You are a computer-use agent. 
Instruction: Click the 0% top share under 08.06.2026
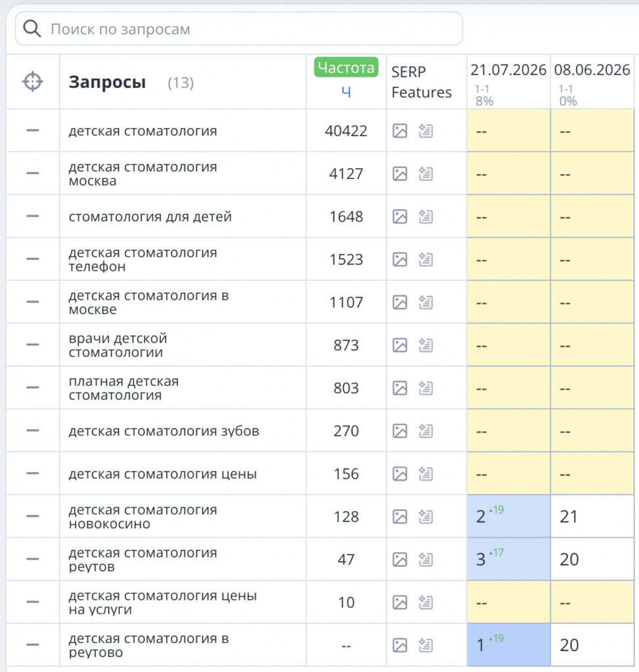(568, 101)
